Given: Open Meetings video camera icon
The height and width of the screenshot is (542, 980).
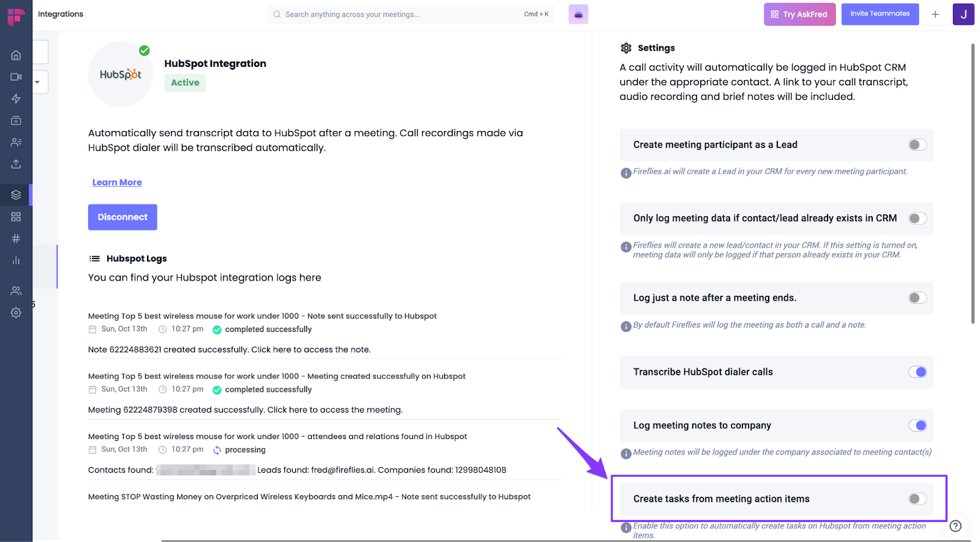Looking at the screenshot, I should pos(16,77).
